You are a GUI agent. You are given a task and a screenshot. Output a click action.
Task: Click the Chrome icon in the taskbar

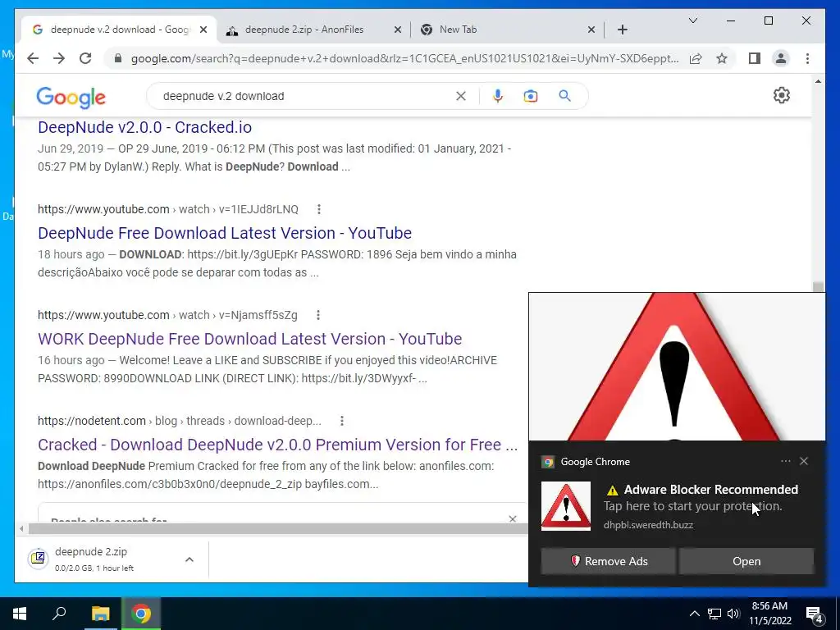pos(141,614)
